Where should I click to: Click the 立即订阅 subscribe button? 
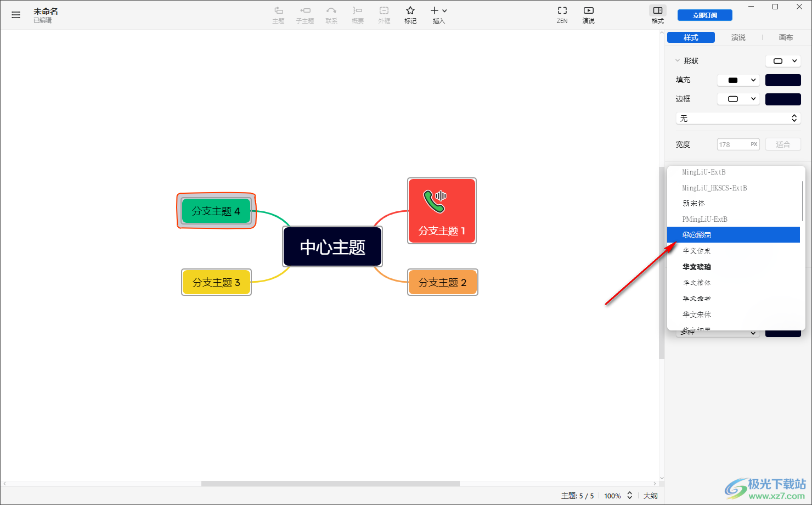click(x=705, y=15)
